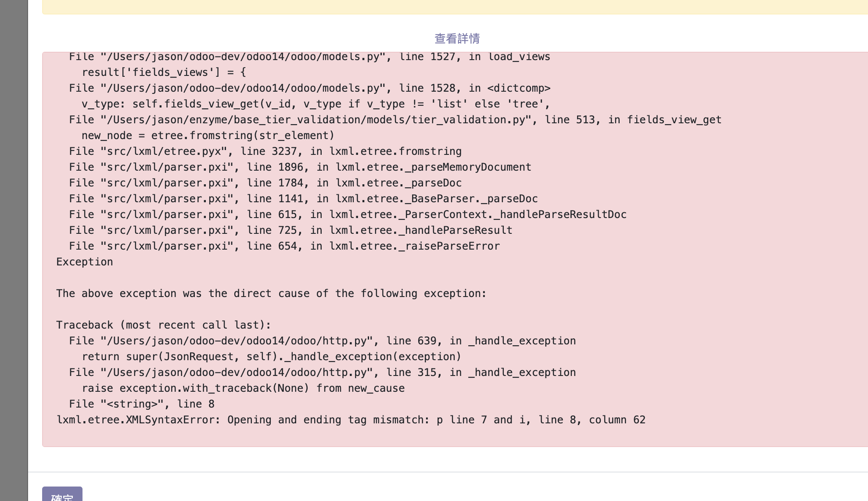Select the _raiseParseError traceback line

283,246
